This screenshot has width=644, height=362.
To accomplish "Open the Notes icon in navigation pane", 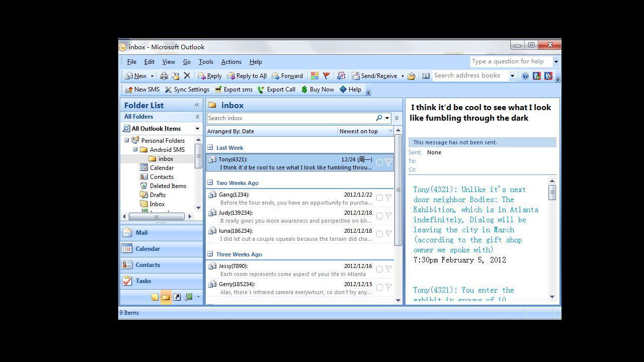I will [x=155, y=297].
